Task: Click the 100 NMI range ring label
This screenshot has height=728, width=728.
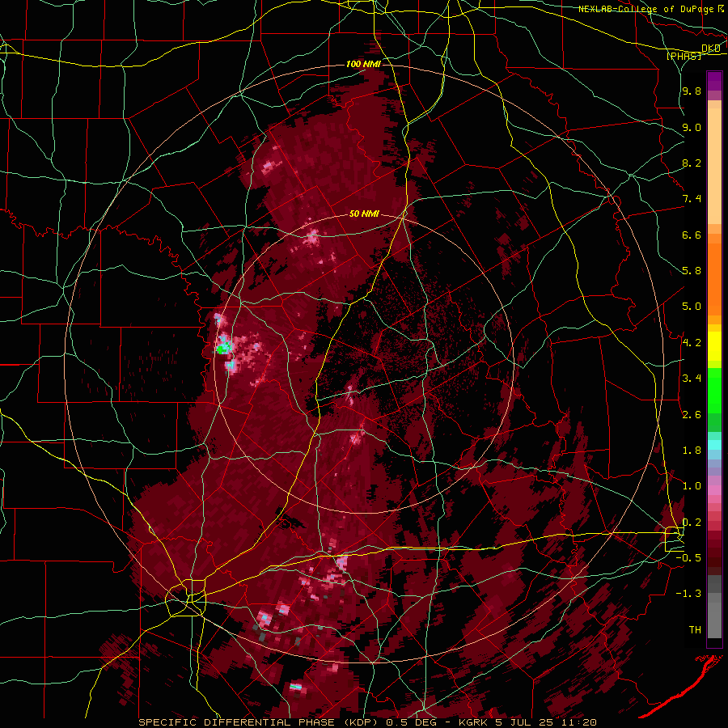Action: [363, 64]
